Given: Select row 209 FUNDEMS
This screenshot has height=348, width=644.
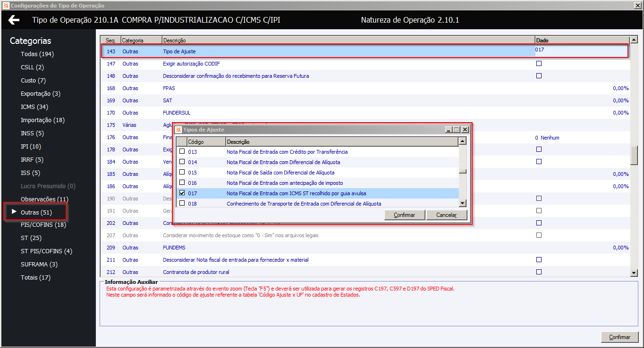Looking at the screenshot, I should 365,248.
